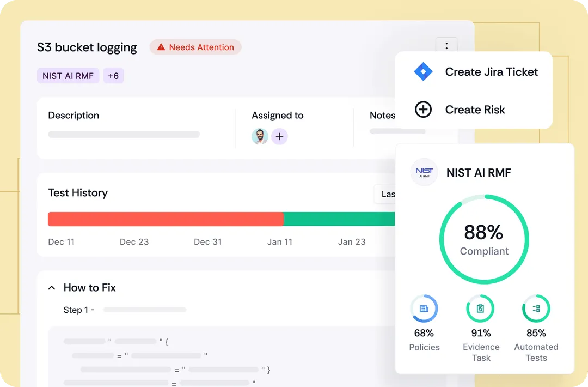Click the 91% Evidence Task value
The image size is (588, 387).
[x=481, y=333]
